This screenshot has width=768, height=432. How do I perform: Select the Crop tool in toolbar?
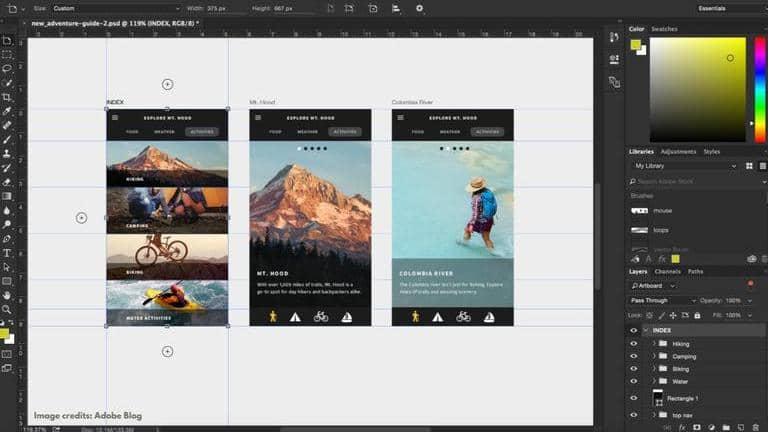coord(7,97)
